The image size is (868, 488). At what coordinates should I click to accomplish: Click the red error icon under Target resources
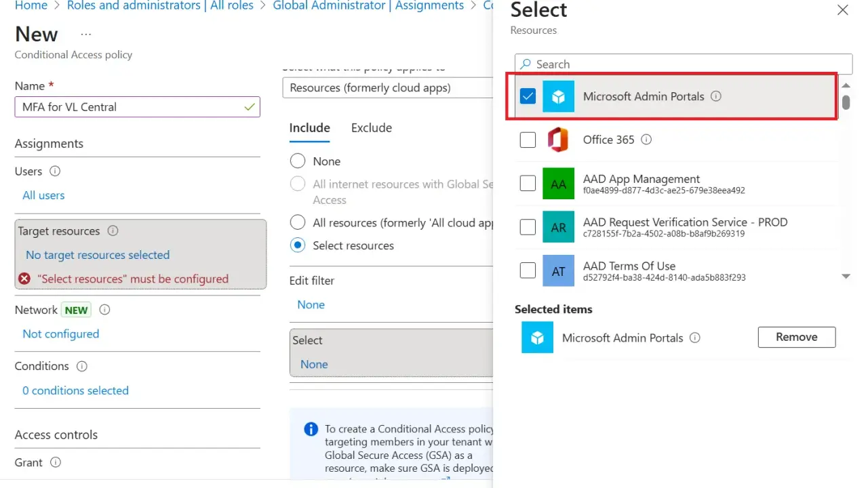tap(24, 279)
